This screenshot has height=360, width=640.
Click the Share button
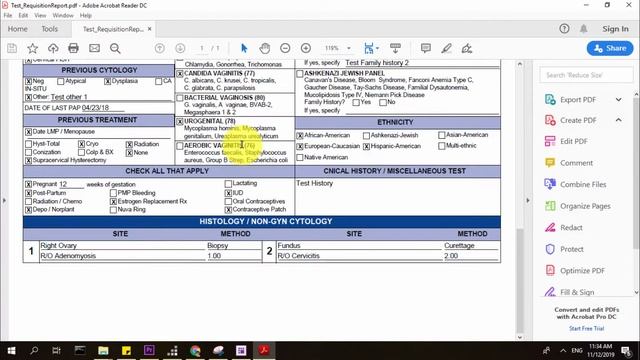[x=610, y=48]
